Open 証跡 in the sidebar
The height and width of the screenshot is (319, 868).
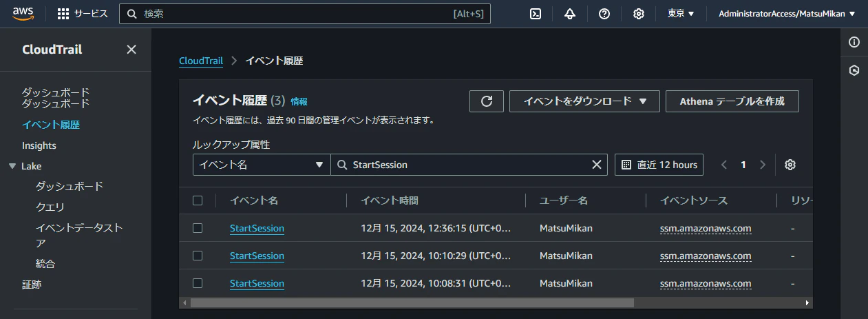coord(32,284)
